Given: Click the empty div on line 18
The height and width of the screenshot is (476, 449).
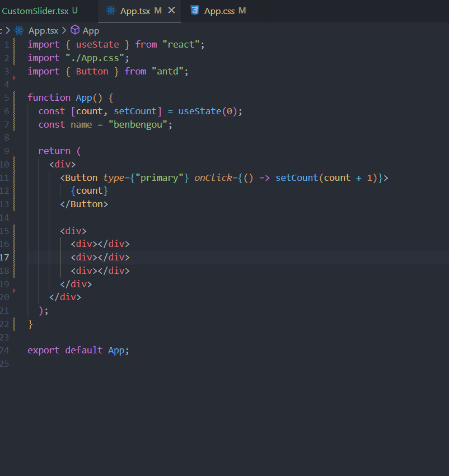Looking at the screenshot, I should click(x=100, y=270).
